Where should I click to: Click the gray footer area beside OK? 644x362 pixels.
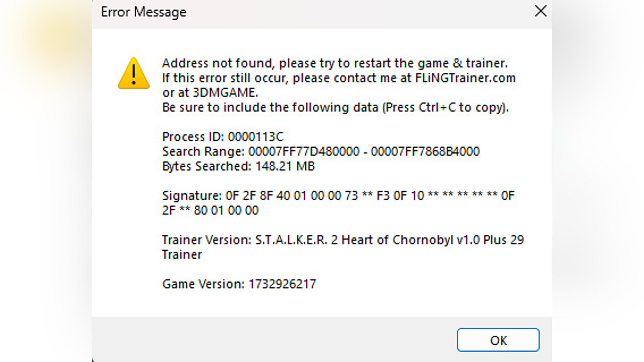point(268,339)
